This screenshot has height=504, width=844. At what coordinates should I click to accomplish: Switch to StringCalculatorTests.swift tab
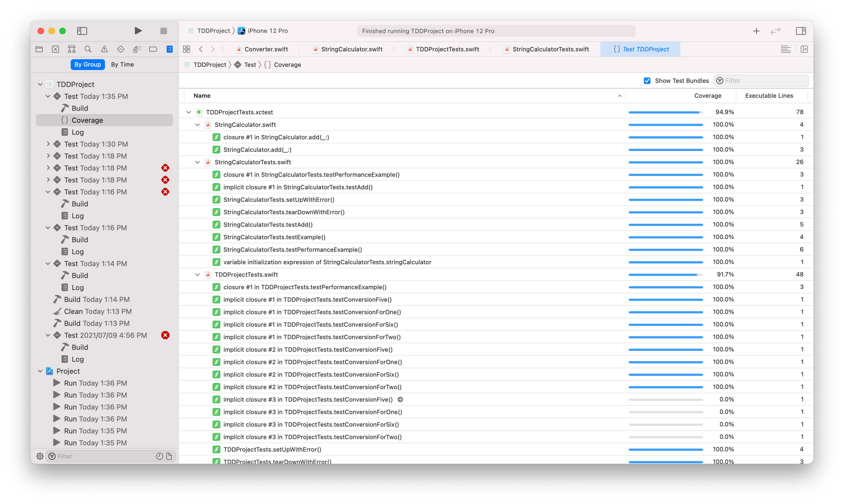[550, 49]
